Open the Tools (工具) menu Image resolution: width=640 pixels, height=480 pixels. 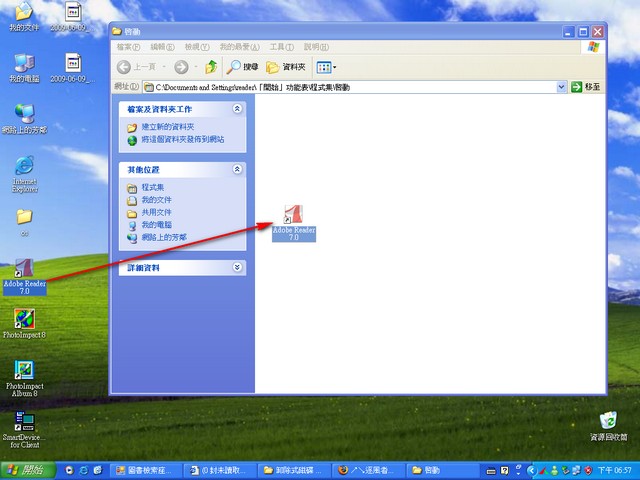[282, 47]
